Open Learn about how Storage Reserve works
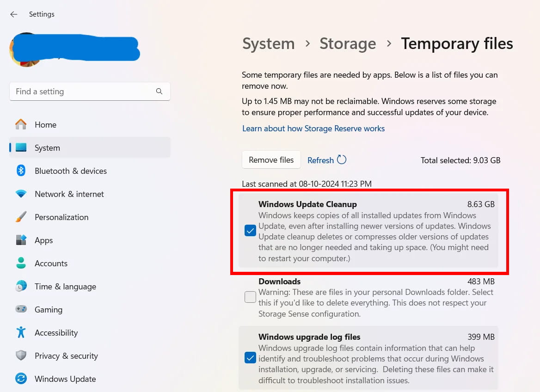Screen dimensions: 540x392 coord(313,129)
